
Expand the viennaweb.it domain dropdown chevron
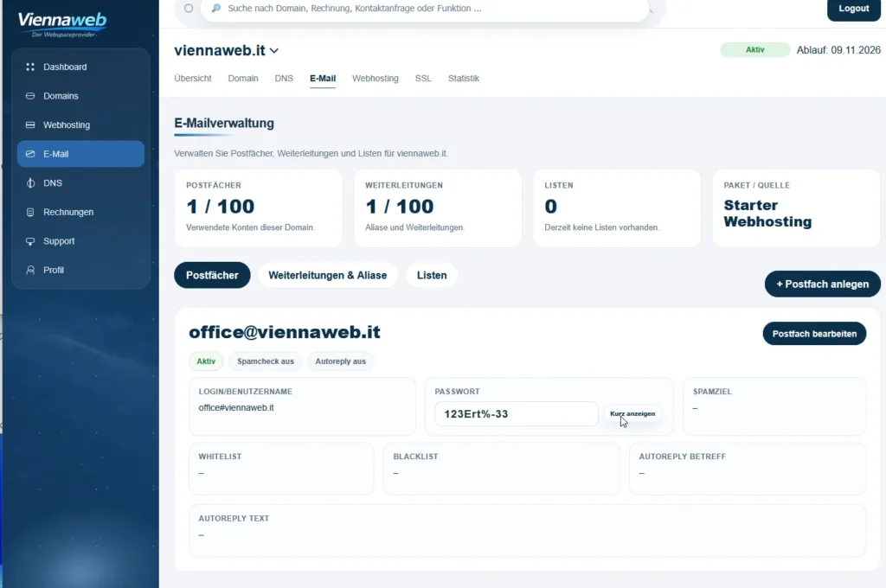[x=274, y=51]
